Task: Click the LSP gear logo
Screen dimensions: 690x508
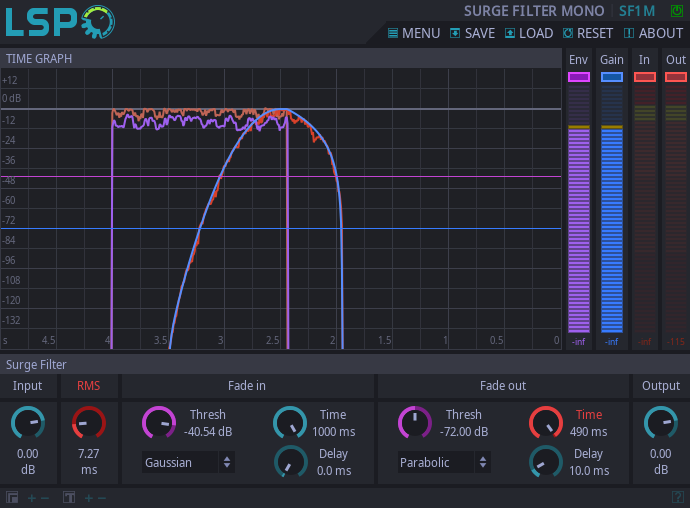Action: (x=60, y=22)
